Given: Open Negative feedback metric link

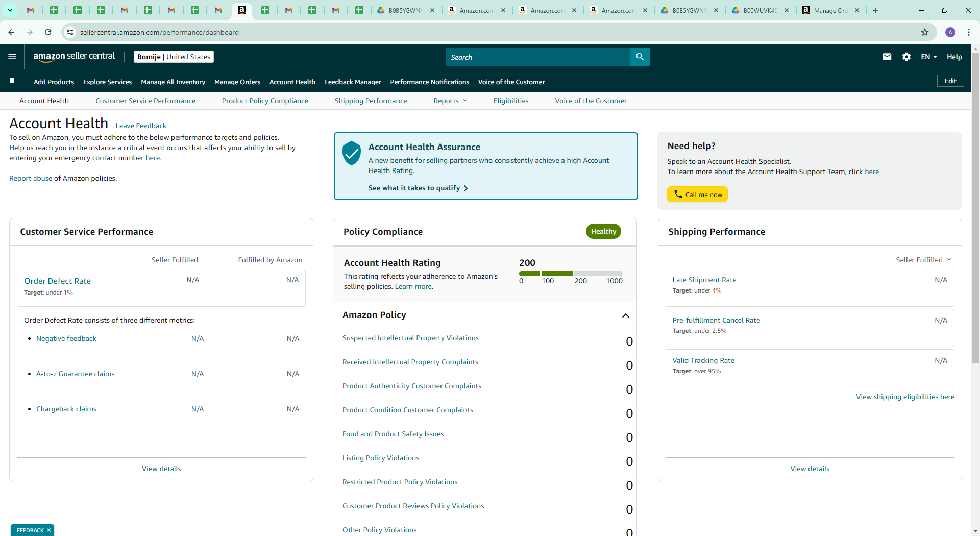Looking at the screenshot, I should point(66,338).
